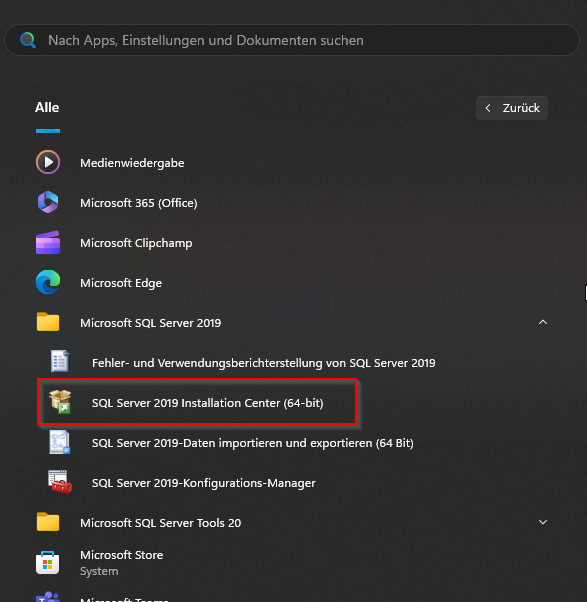Viewport: 587px width, 602px height.
Task: Open the SQL Server 2019 Installation Center icon
Action: point(60,402)
